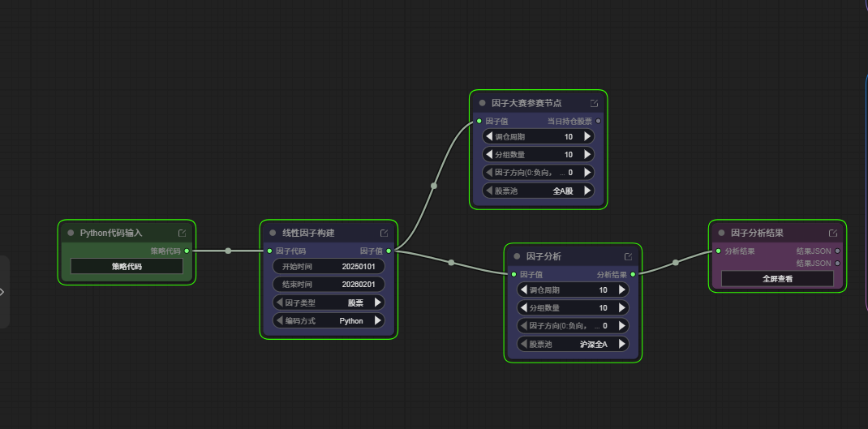Click the 开始时间 field showing 20250101

[x=329, y=266]
